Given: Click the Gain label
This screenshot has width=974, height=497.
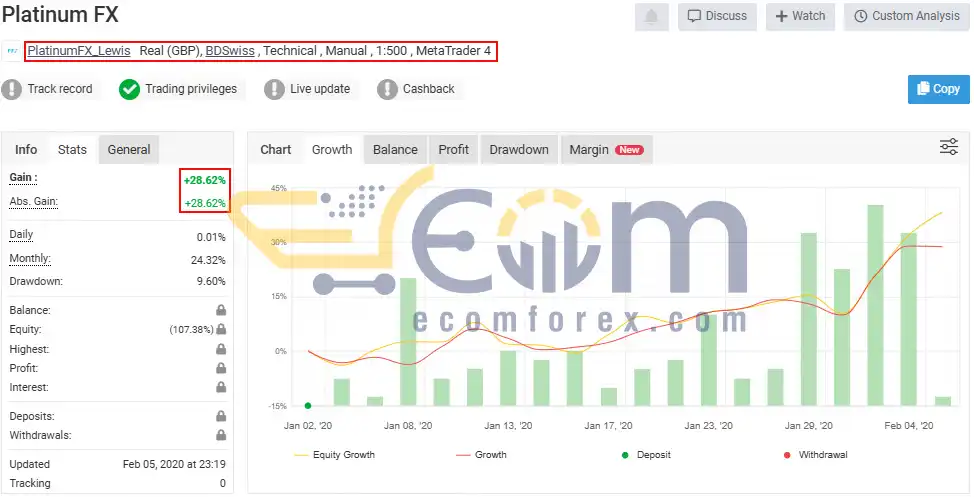Looking at the screenshot, I should (24, 178).
